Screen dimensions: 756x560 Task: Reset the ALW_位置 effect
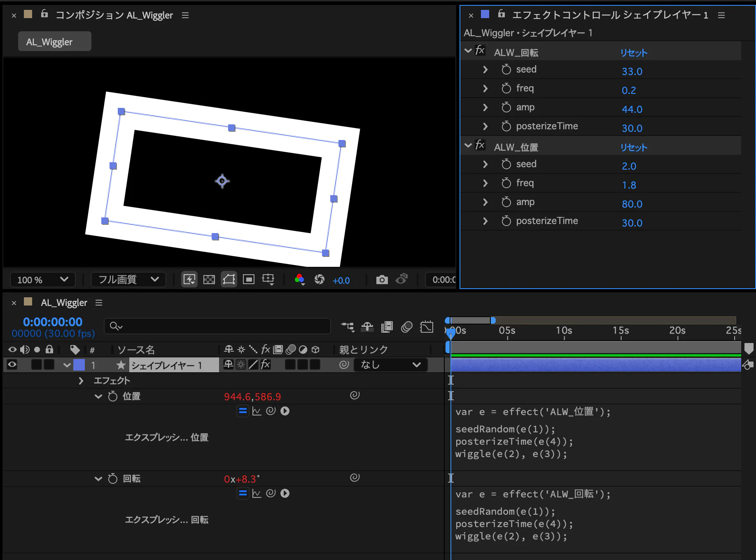click(634, 147)
